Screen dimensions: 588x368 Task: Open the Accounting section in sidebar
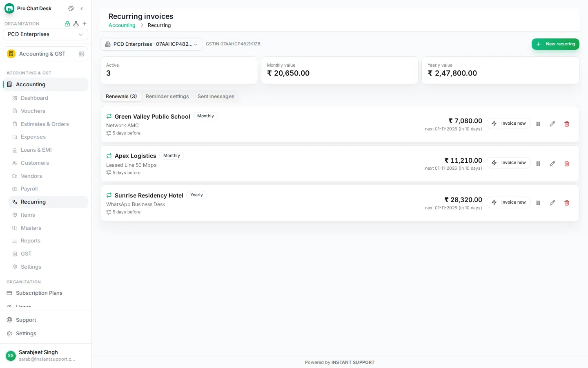(45, 85)
